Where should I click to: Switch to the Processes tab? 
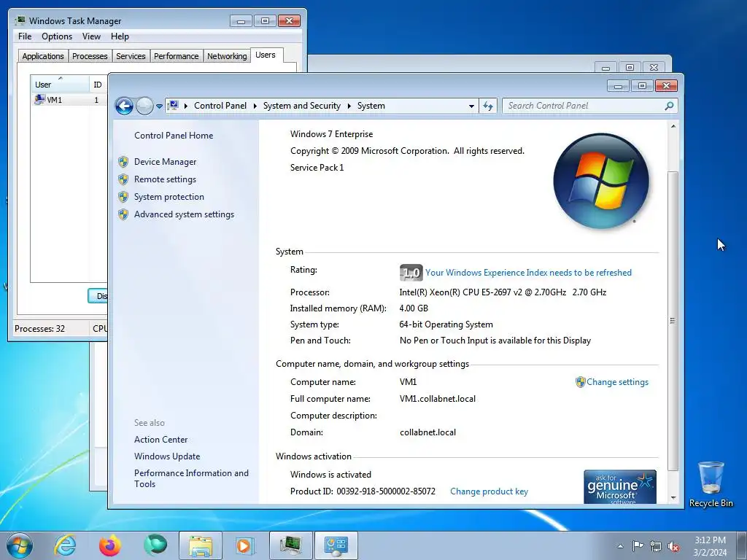pos(90,56)
